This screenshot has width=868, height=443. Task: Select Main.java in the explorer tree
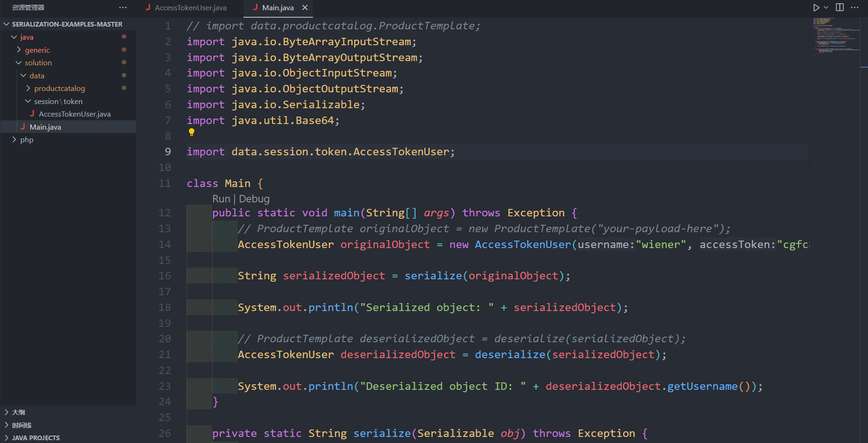click(45, 127)
